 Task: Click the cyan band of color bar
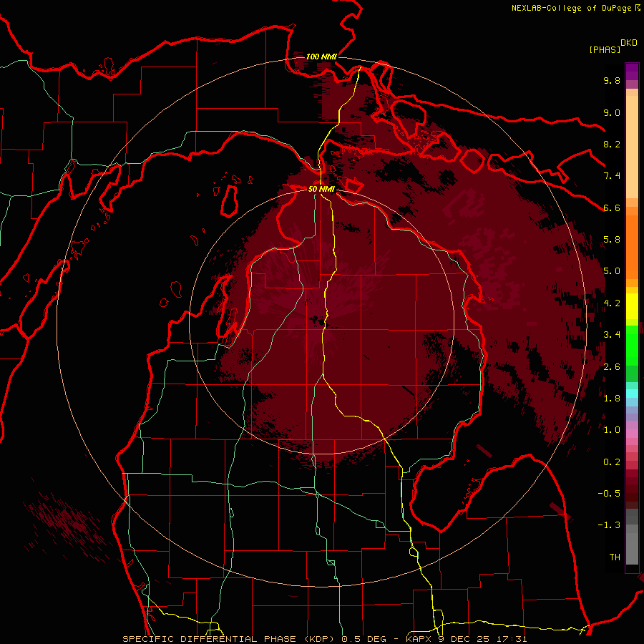click(x=632, y=394)
